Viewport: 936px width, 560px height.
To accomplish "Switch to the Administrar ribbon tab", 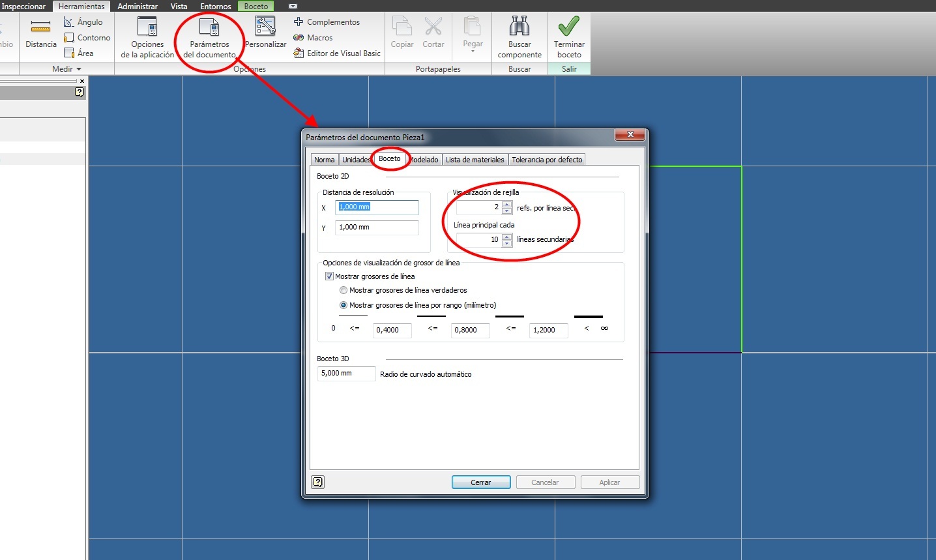I will (x=138, y=7).
